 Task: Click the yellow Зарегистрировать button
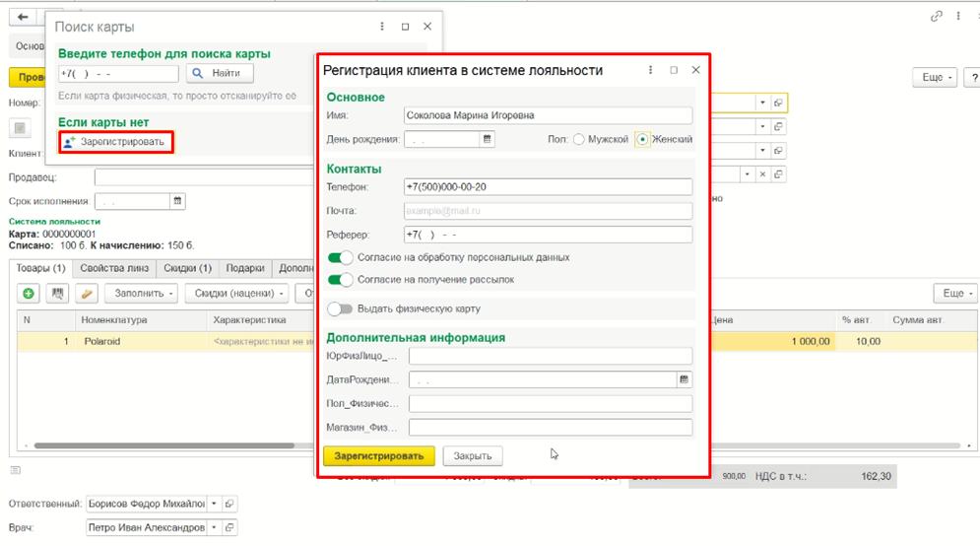point(379,456)
